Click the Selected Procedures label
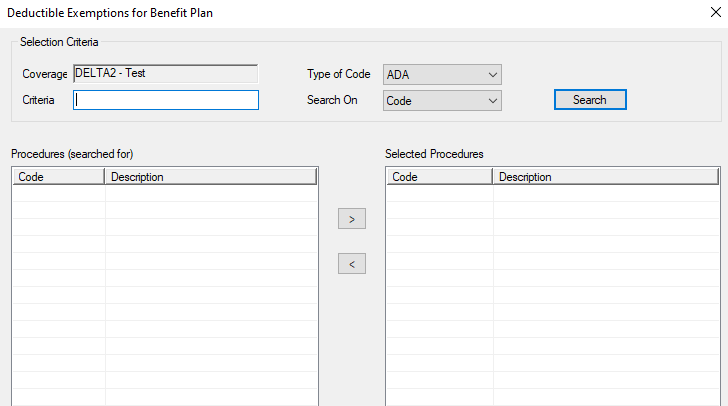This screenshot has height=406, width=728. (434, 154)
